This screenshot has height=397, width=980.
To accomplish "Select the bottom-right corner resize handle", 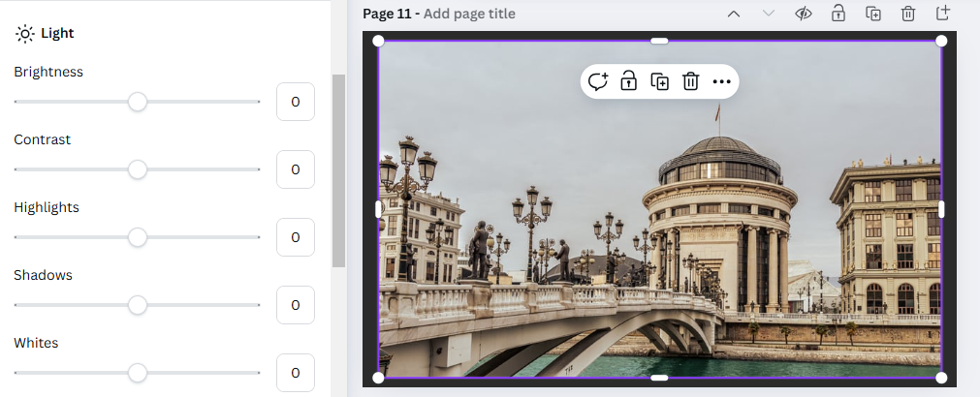I will coord(941,378).
